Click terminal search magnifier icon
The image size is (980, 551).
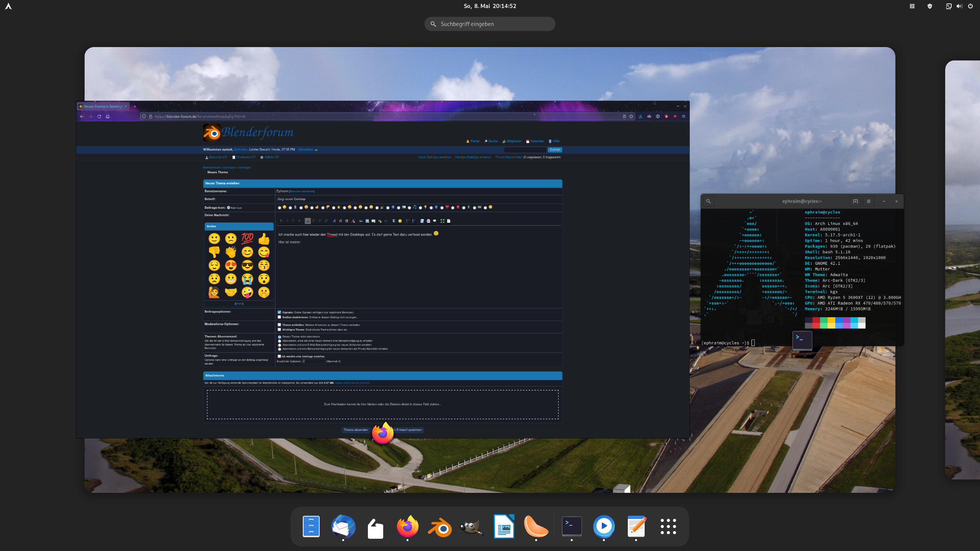point(709,201)
